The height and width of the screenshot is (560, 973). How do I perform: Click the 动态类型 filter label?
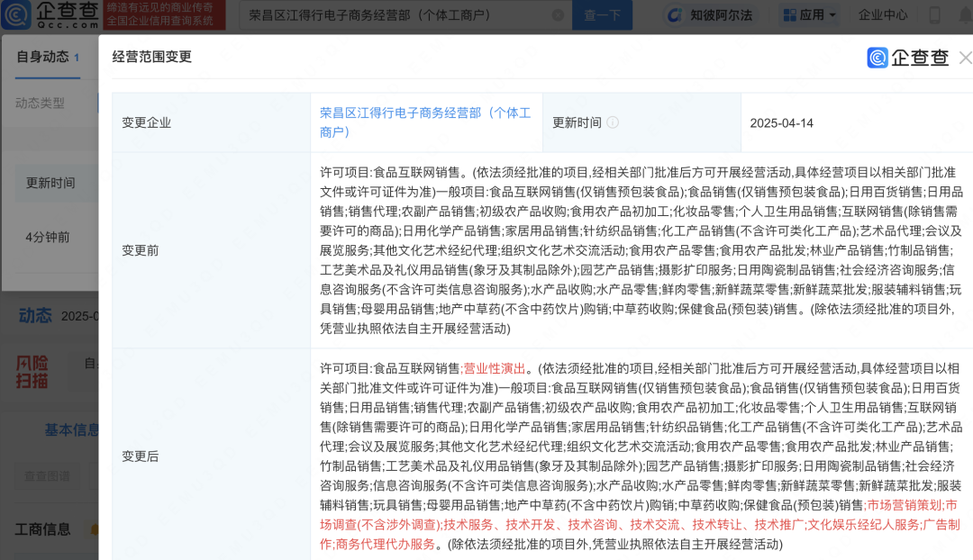40,103
